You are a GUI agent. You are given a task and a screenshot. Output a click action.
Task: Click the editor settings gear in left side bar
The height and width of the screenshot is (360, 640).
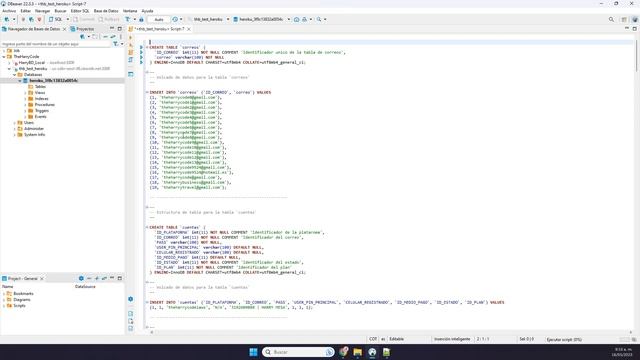[131, 299]
